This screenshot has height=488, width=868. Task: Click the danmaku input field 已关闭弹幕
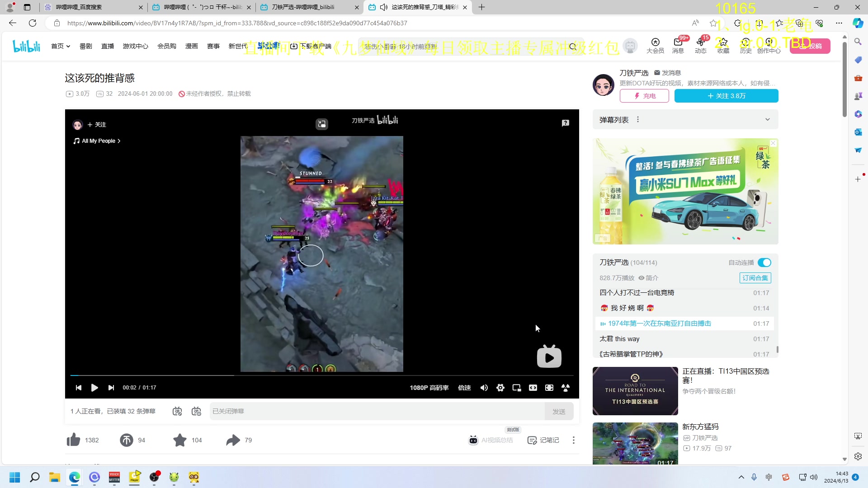tap(377, 411)
